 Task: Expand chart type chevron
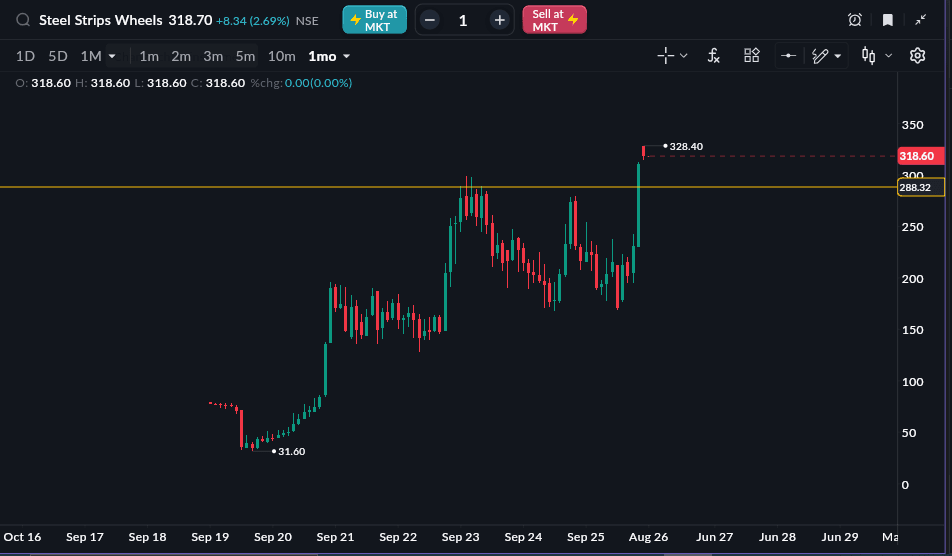point(888,56)
